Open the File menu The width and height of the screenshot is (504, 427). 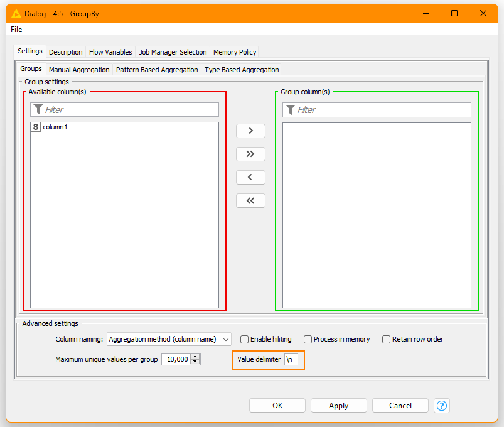coord(16,30)
